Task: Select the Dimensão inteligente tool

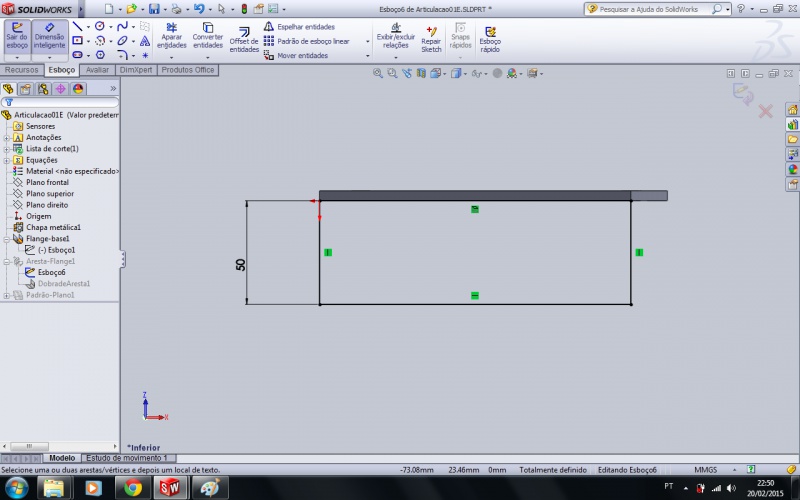Action: [x=49, y=36]
